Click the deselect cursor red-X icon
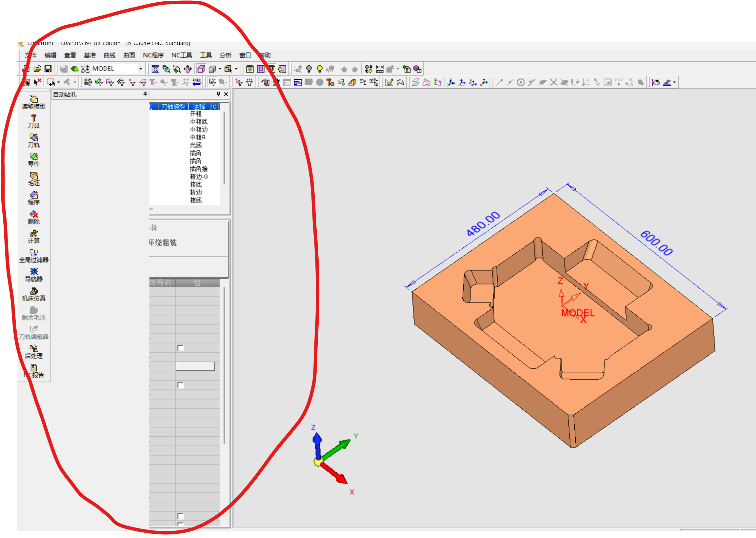The height and width of the screenshot is (538, 756). 38,82
